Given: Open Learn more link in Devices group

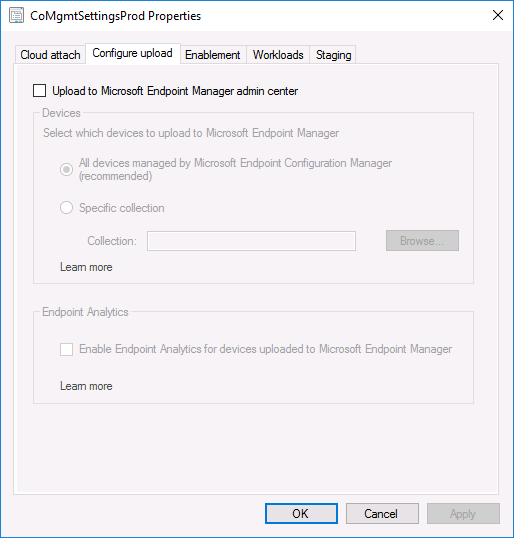Looking at the screenshot, I should click(x=86, y=267).
